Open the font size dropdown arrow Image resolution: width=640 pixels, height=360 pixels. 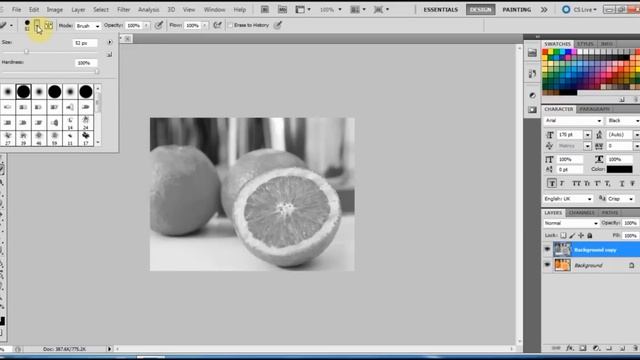coord(587,135)
